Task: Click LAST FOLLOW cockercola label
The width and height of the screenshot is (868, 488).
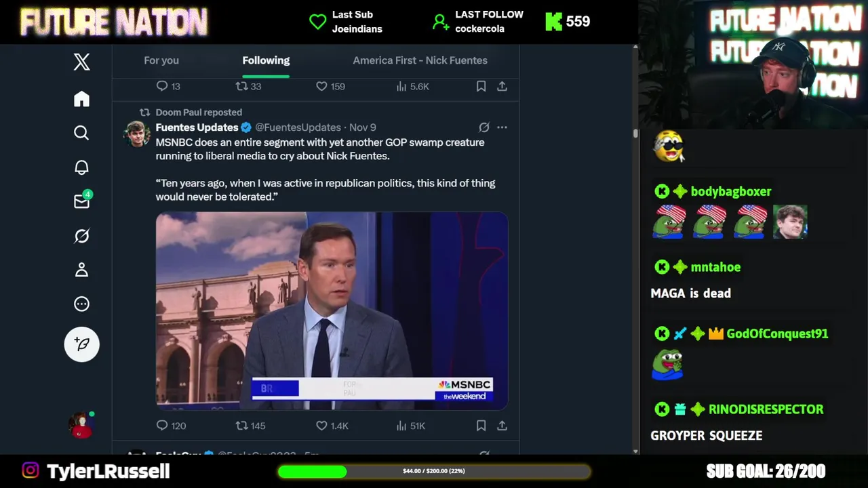Action: coord(489,22)
